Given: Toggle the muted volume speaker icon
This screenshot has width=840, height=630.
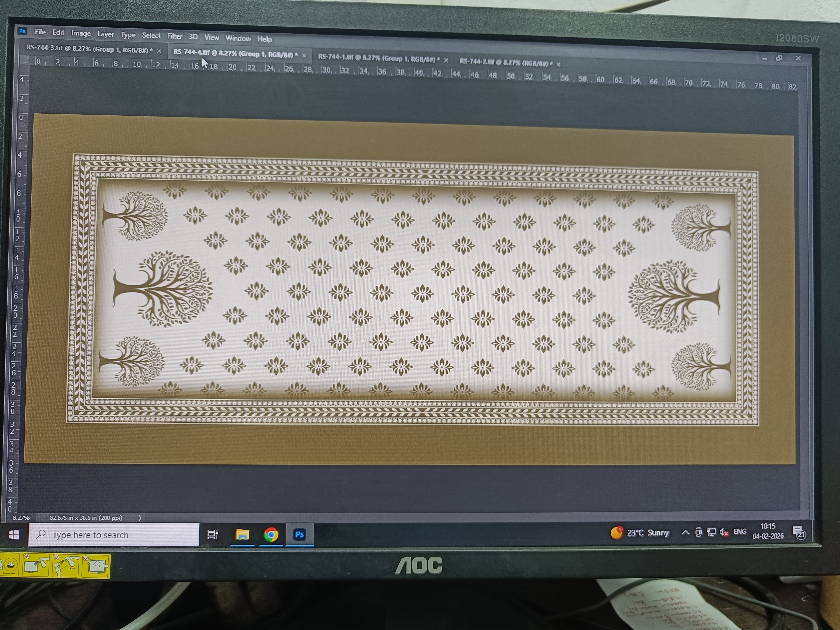Looking at the screenshot, I should point(724,532).
